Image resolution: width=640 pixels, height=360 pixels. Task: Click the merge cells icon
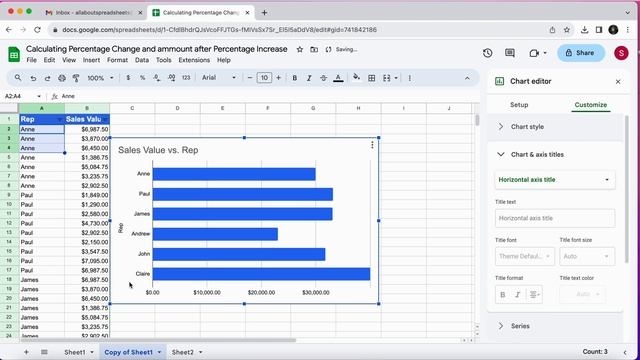[387, 78]
